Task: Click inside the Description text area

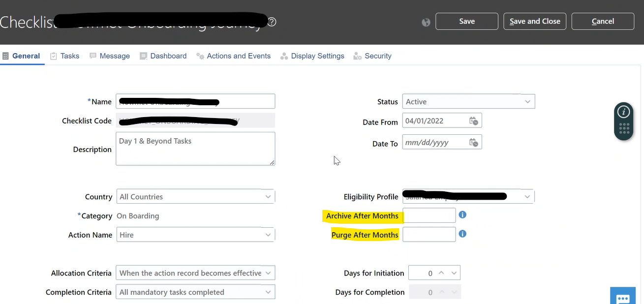Action: click(195, 149)
